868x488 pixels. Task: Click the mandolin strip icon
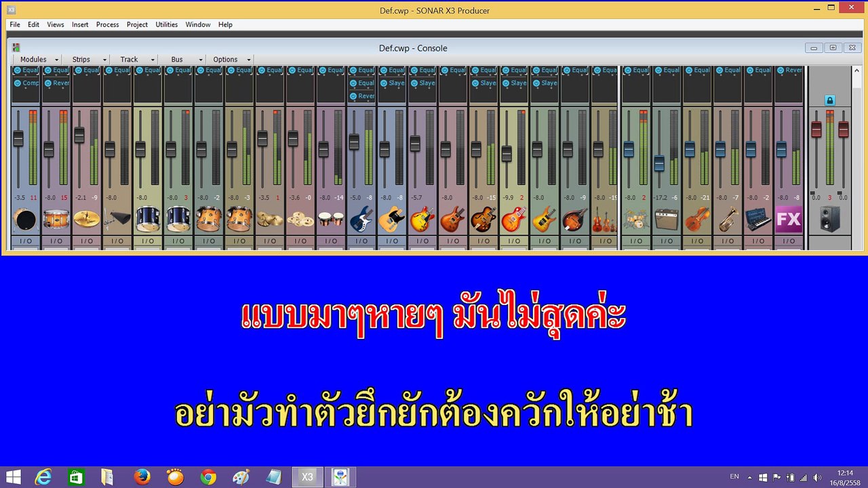coord(574,220)
